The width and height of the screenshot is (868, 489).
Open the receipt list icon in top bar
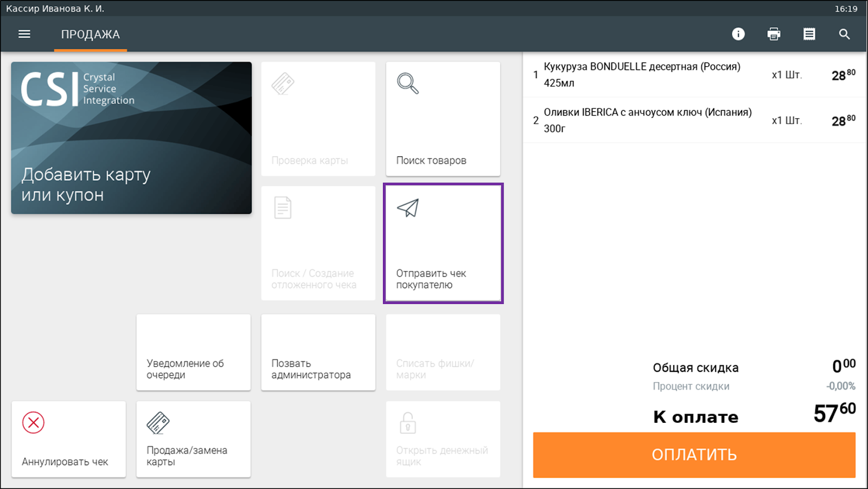[809, 34]
